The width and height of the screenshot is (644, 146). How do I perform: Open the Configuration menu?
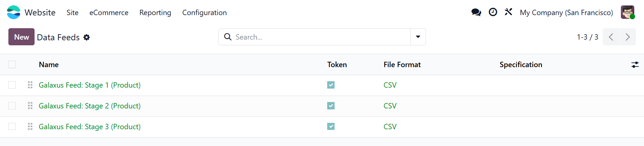coord(204,12)
